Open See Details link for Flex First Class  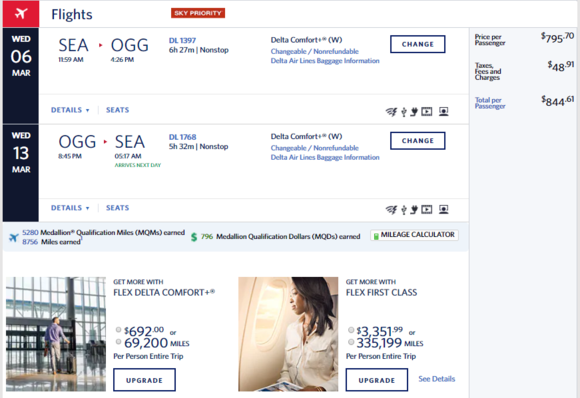pos(436,379)
